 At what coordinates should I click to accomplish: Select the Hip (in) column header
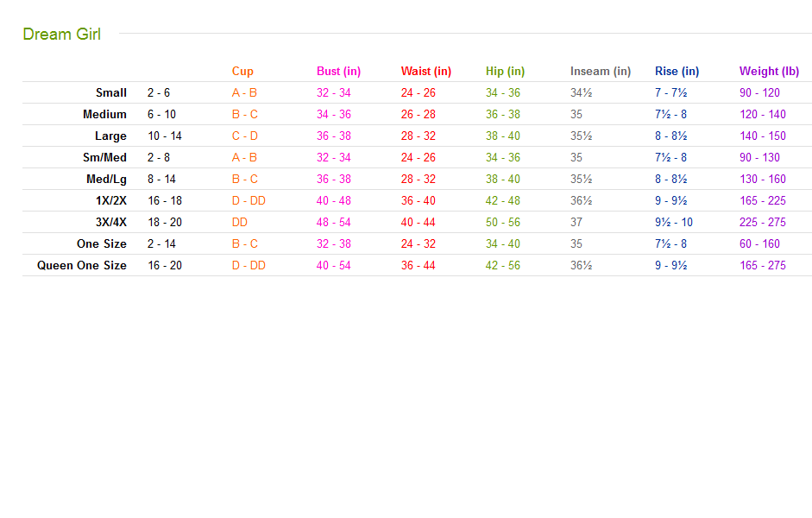pos(505,72)
